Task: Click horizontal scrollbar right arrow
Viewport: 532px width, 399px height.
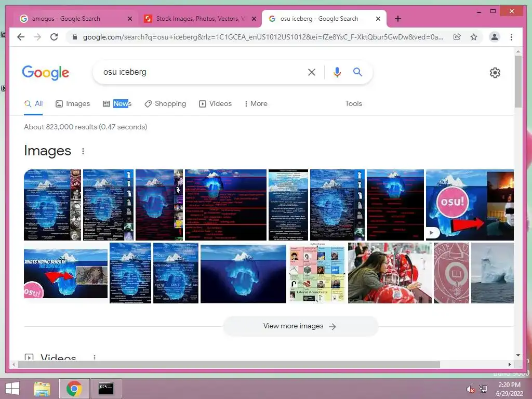Action: pyautogui.click(x=509, y=364)
